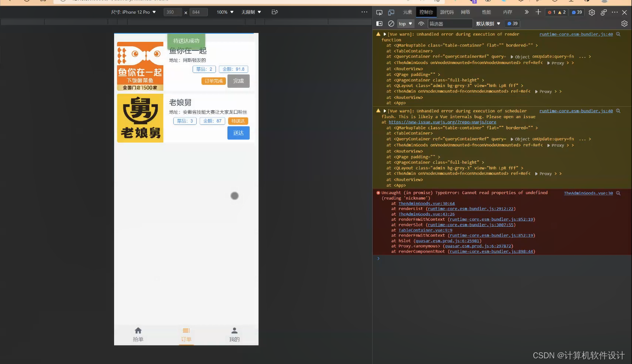The width and height of the screenshot is (632, 364).
Task: Open the 无限制 throttling dropdown
Action: [251, 12]
